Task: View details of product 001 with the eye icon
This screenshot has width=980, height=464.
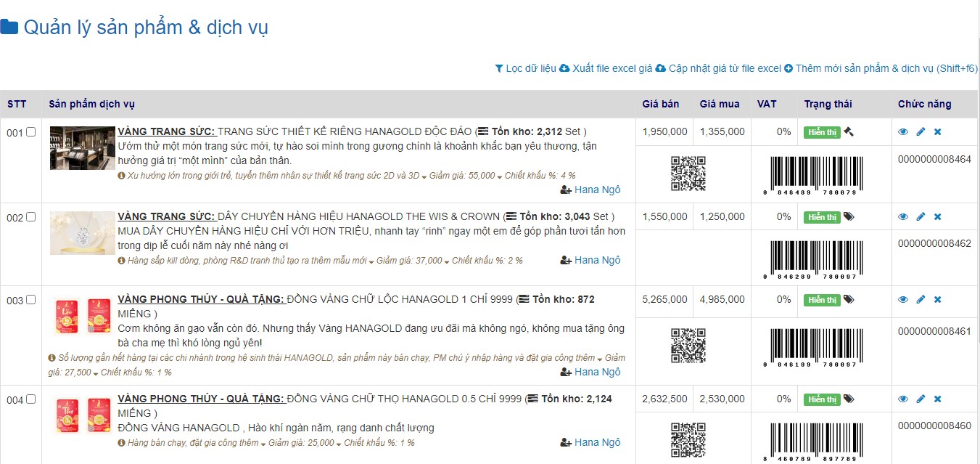Action: pos(903,132)
